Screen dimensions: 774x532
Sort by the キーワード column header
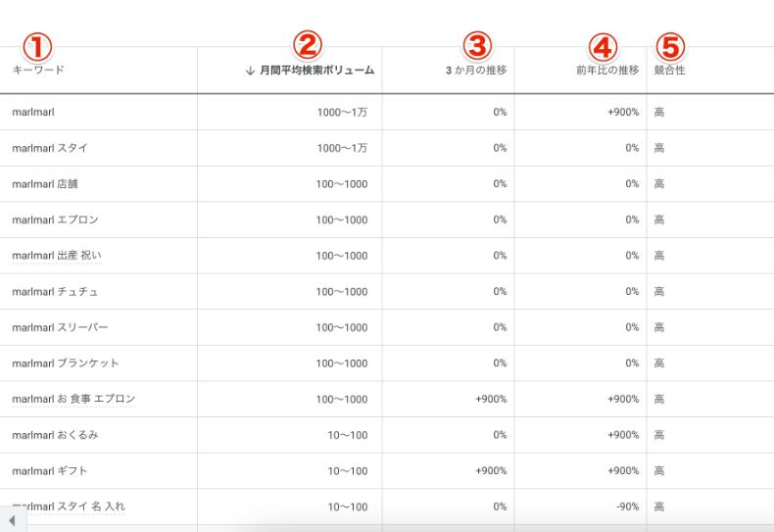click(x=38, y=71)
